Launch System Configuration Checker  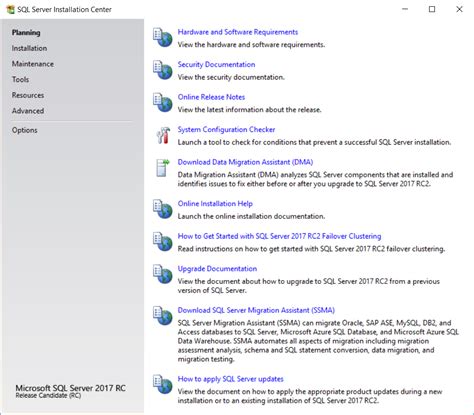226,129
